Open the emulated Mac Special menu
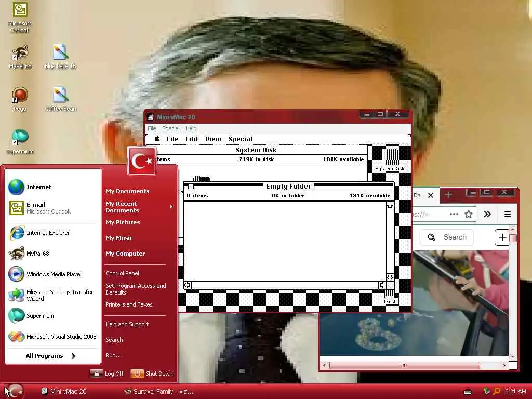This screenshot has height=399, width=532. 240,139
